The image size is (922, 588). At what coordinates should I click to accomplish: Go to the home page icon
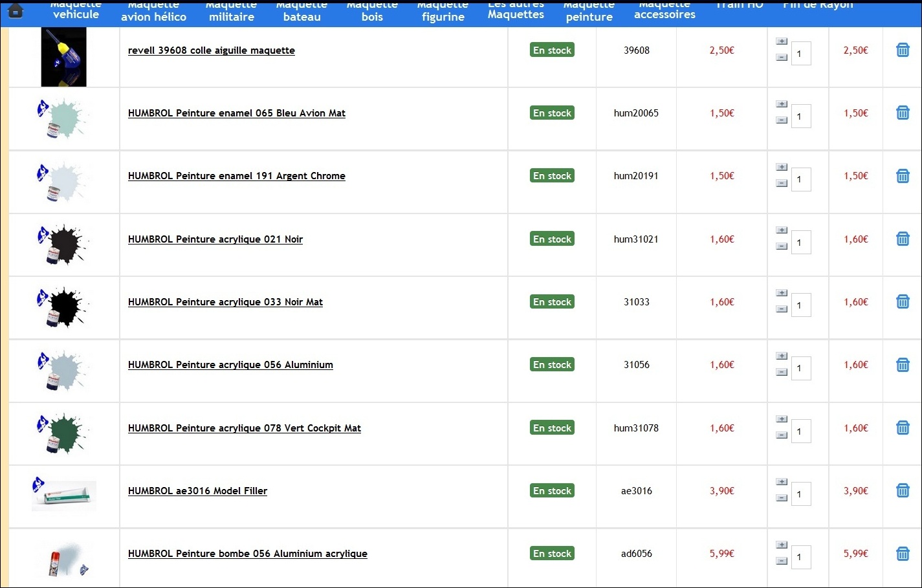(16, 10)
